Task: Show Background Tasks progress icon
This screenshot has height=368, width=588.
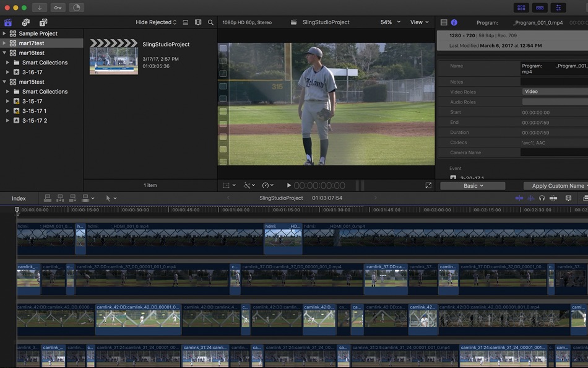Action: pyautogui.click(x=77, y=7)
